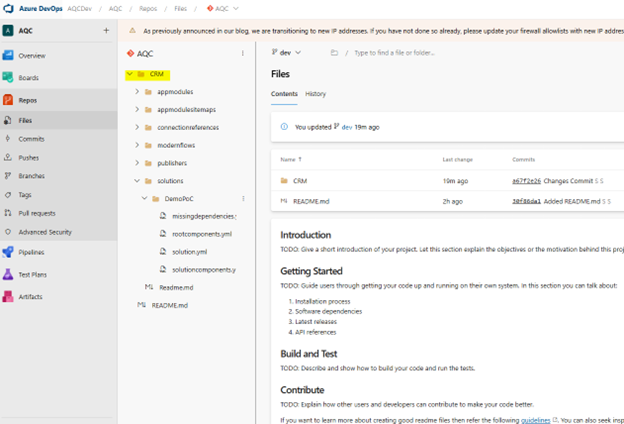Select solutioncomponents file in tree
This screenshot has width=624, height=424.
(204, 270)
